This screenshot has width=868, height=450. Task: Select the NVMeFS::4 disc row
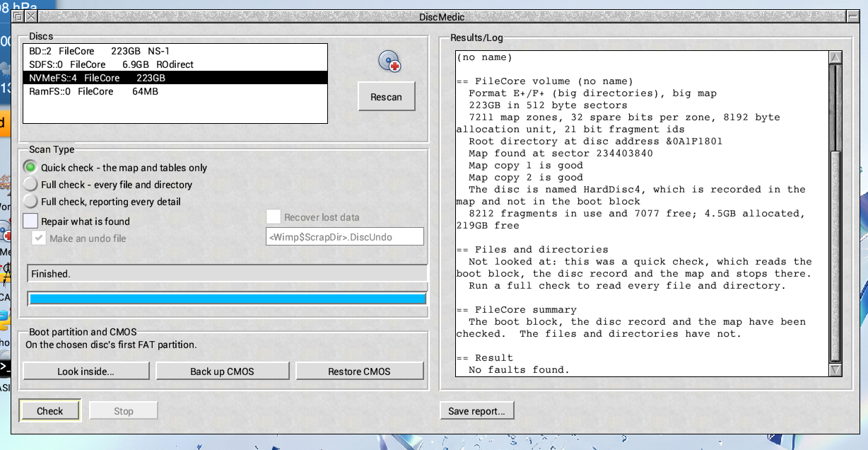pyautogui.click(x=175, y=78)
